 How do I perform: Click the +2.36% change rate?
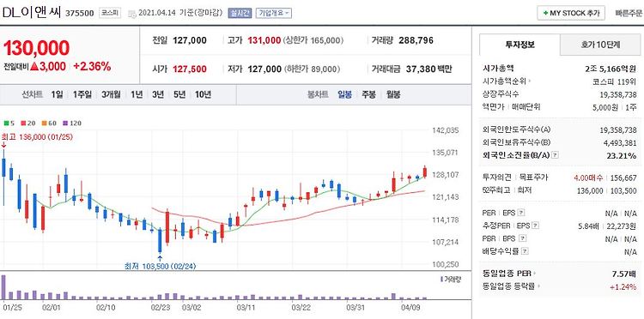(x=92, y=66)
